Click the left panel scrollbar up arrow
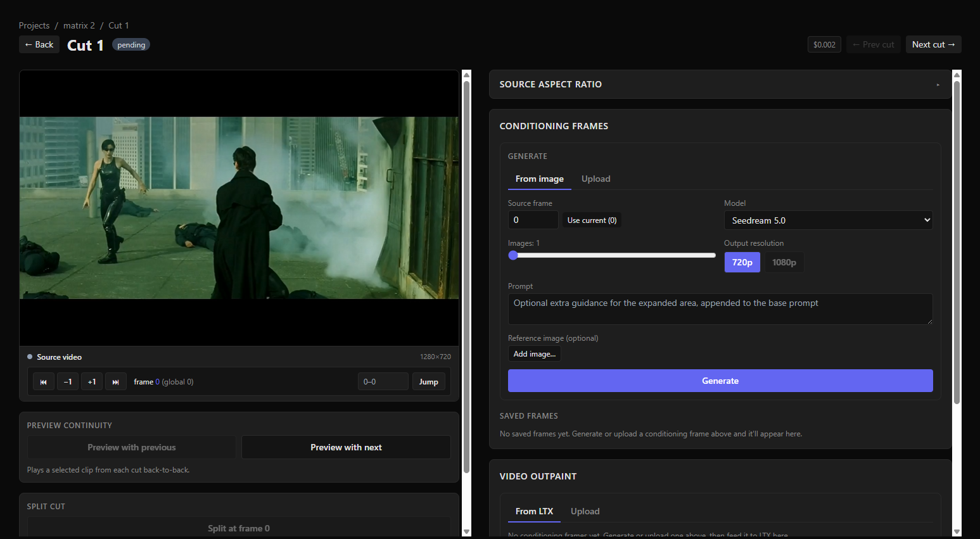This screenshot has height=539, width=980. pos(467,75)
